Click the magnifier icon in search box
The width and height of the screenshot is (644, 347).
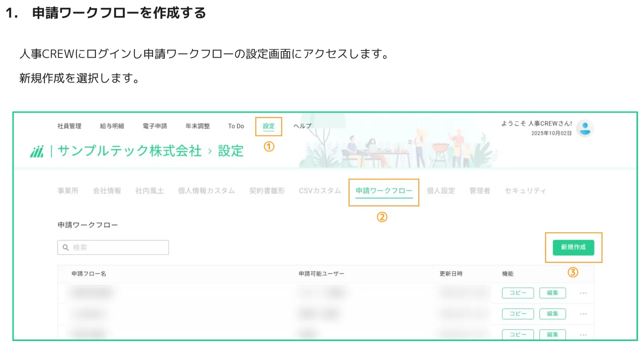pos(66,247)
